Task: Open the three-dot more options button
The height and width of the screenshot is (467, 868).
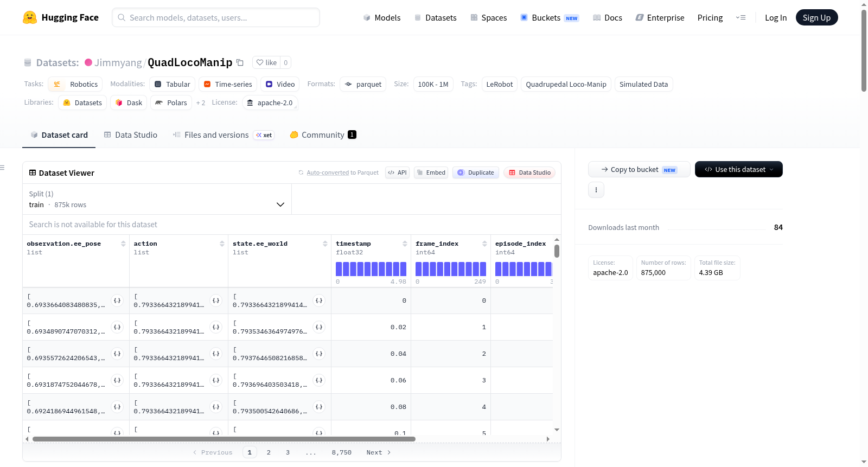Action: (x=596, y=190)
